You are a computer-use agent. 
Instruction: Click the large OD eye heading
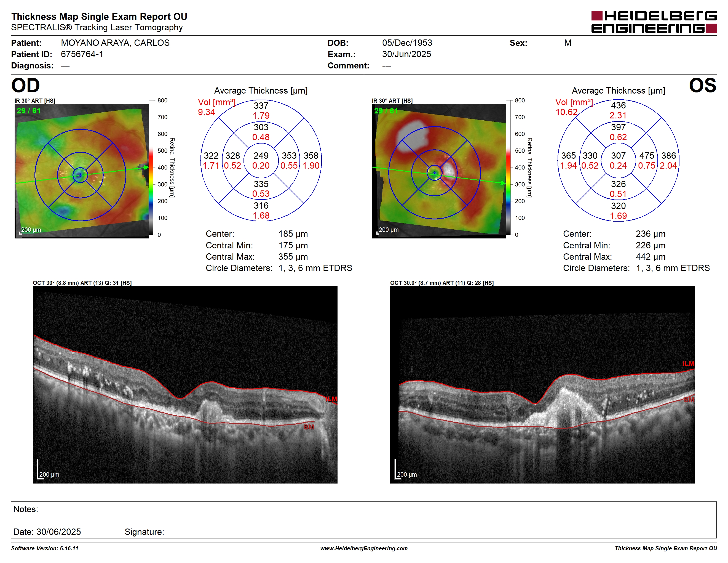tap(26, 85)
